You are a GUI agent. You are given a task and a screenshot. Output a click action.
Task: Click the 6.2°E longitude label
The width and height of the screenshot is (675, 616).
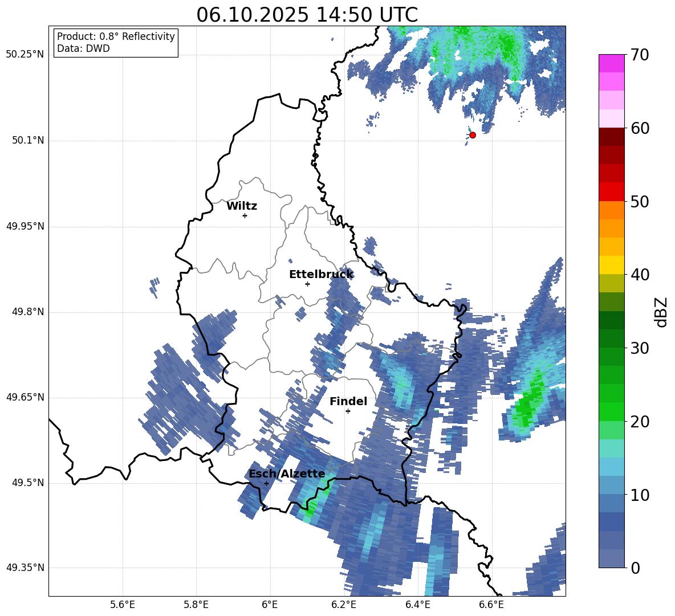click(x=344, y=605)
